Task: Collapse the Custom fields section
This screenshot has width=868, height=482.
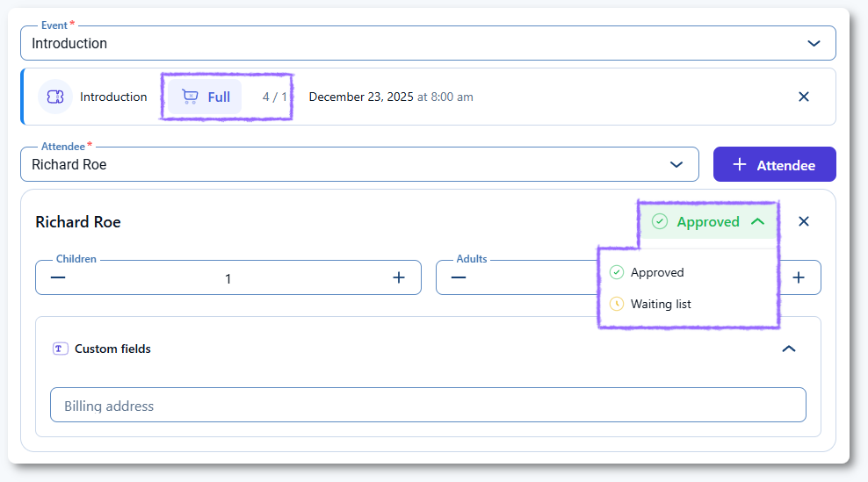Action: [x=789, y=349]
